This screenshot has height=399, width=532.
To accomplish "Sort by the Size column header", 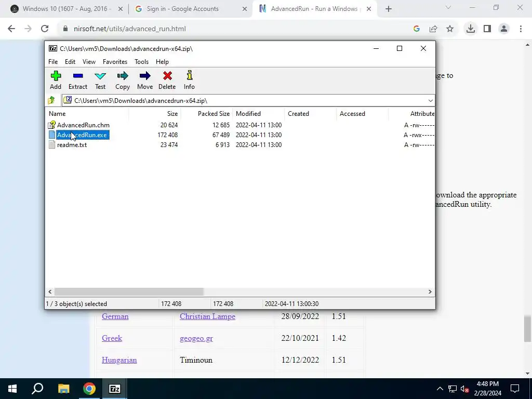I will (x=155, y=114).
